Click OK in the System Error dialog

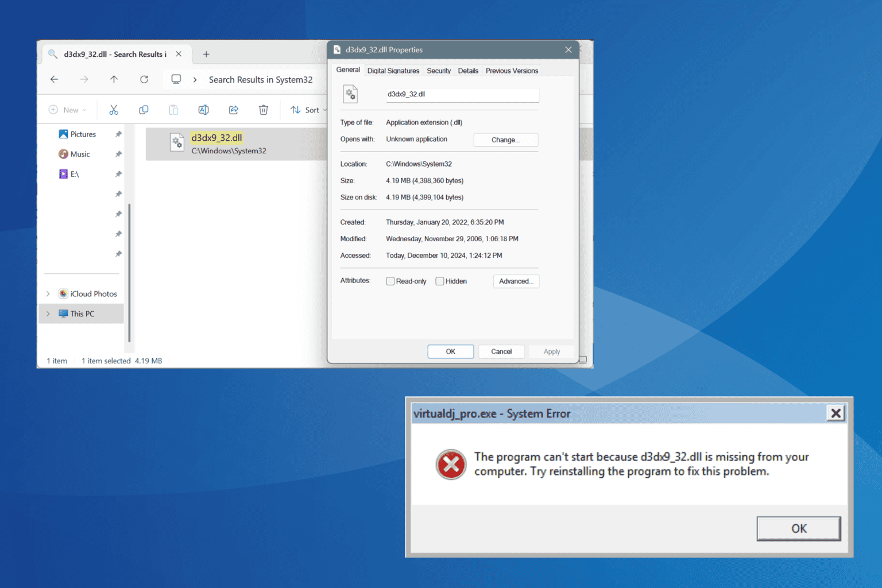(799, 528)
